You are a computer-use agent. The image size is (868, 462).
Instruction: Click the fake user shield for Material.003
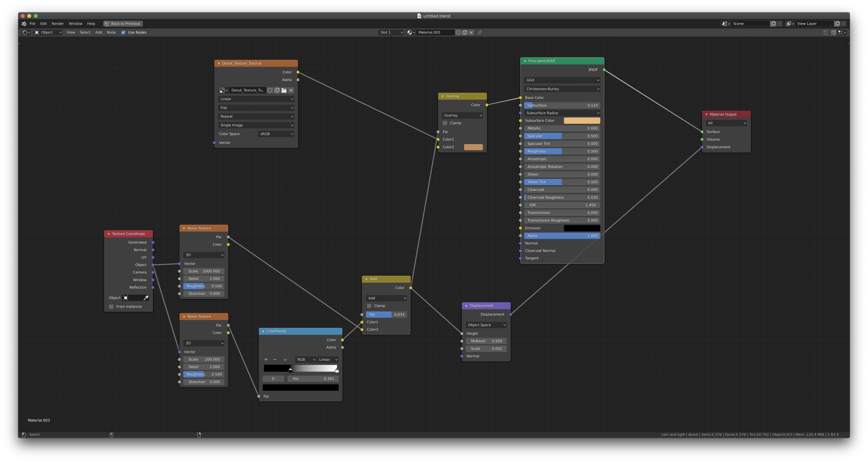458,32
